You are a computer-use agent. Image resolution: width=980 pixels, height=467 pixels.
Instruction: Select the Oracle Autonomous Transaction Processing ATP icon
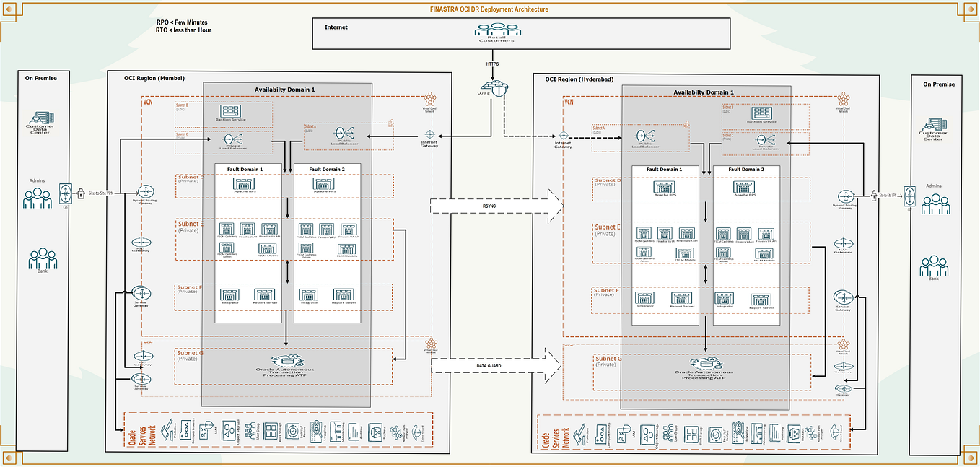[x=286, y=361]
